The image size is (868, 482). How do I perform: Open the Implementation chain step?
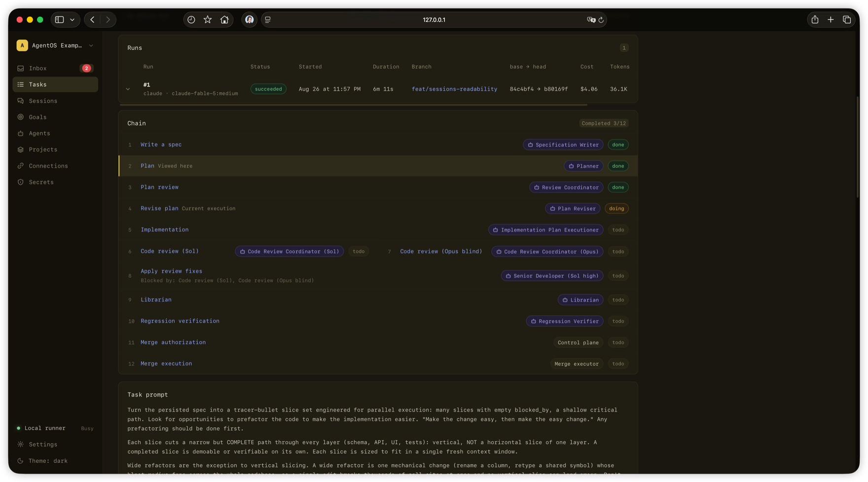click(x=164, y=229)
